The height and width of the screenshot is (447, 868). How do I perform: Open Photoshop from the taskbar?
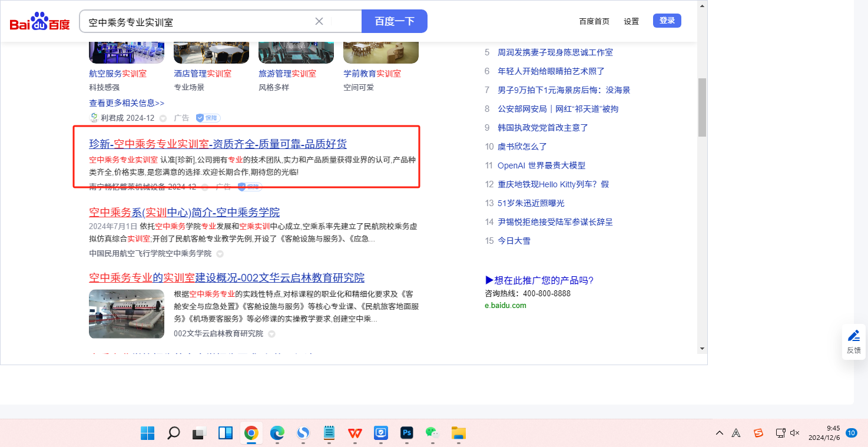coord(406,433)
